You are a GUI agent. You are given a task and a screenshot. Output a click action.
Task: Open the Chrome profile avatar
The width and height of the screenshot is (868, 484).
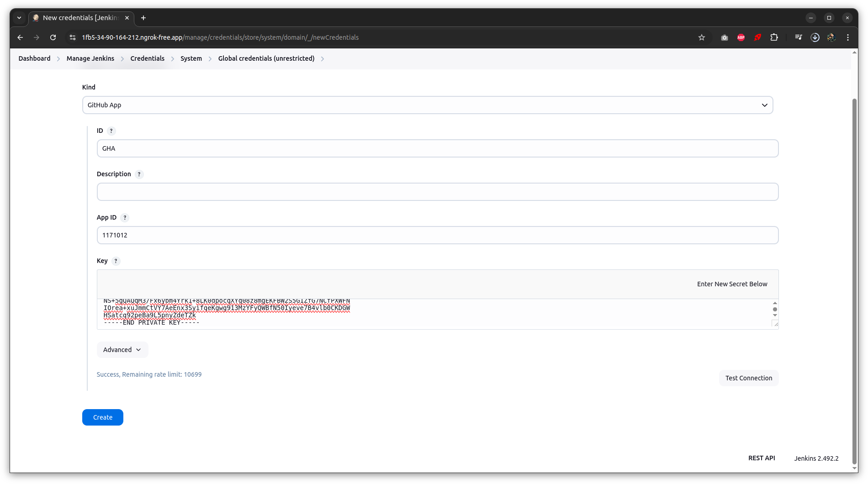[x=831, y=37]
